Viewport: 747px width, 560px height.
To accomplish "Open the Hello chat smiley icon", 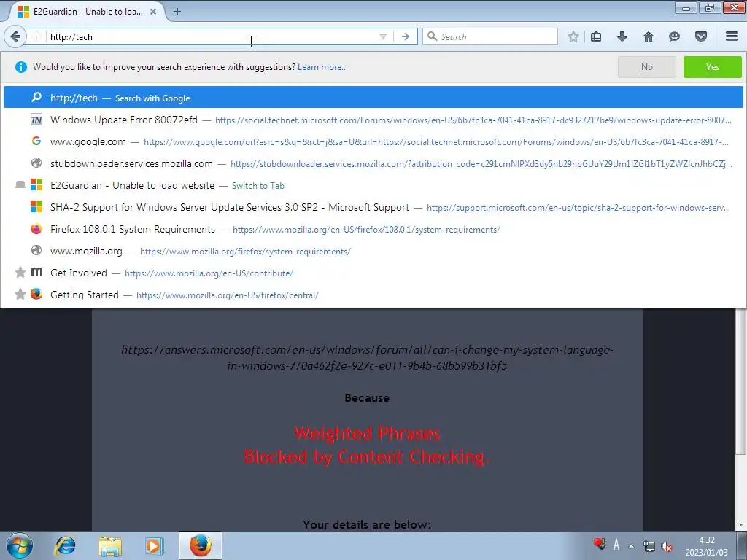I will tap(674, 36).
